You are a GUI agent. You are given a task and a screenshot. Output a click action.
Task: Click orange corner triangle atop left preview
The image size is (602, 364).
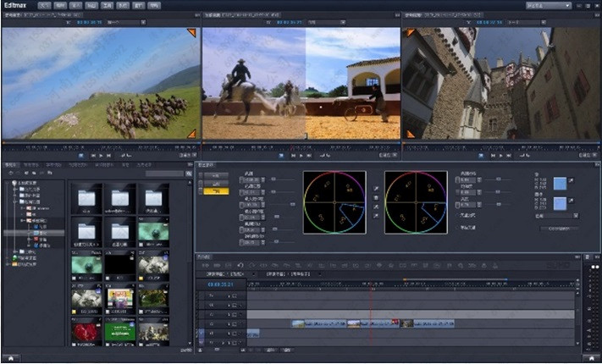tap(192, 33)
